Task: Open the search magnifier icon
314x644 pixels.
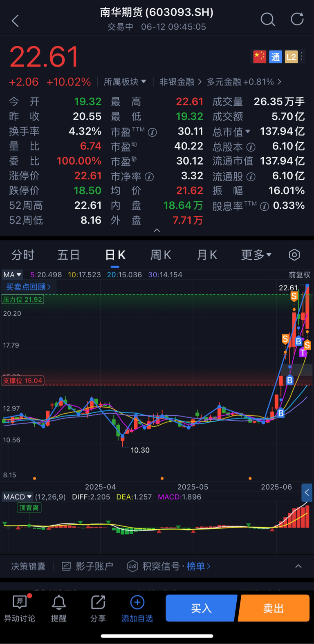Action: [268, 19]
